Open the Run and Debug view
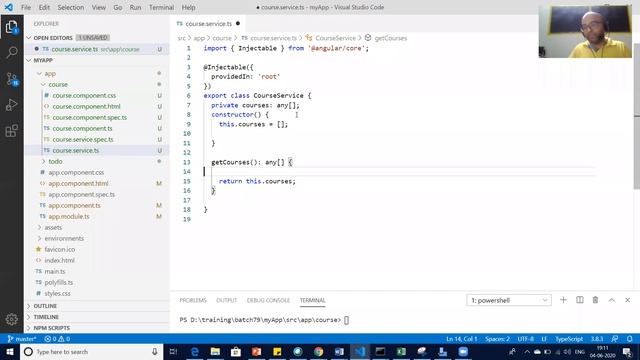The image size is (640, 360). coord(11,105)
